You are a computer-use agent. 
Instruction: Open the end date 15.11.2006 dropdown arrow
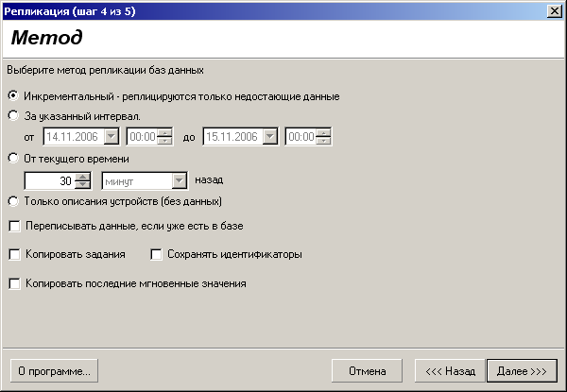coord(269,137)
